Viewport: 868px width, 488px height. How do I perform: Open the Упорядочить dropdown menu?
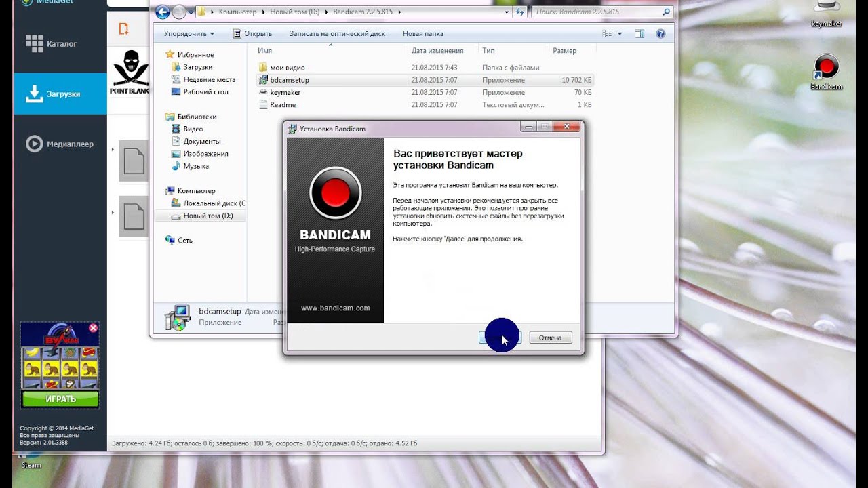coord(189,33)
